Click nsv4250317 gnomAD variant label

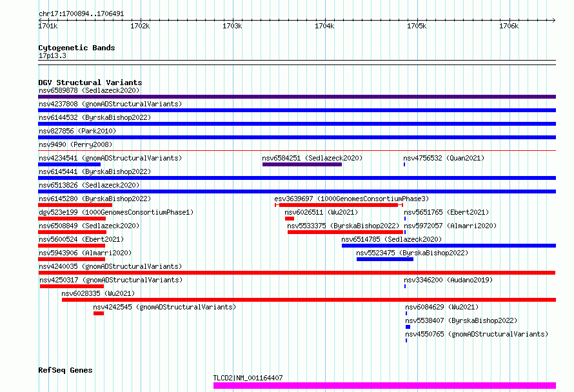pyautogui.click(x=111, y=280)
